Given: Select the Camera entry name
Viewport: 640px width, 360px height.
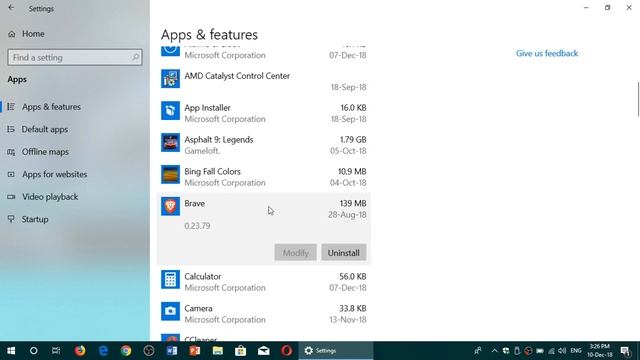Looking at the screenshot, I should click(198, 308).
